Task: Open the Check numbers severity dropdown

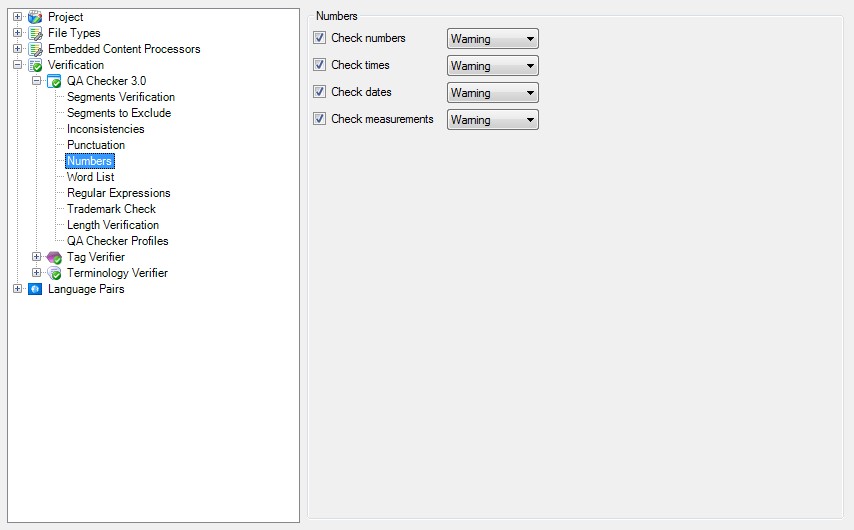Action: [x=492, y=39]
